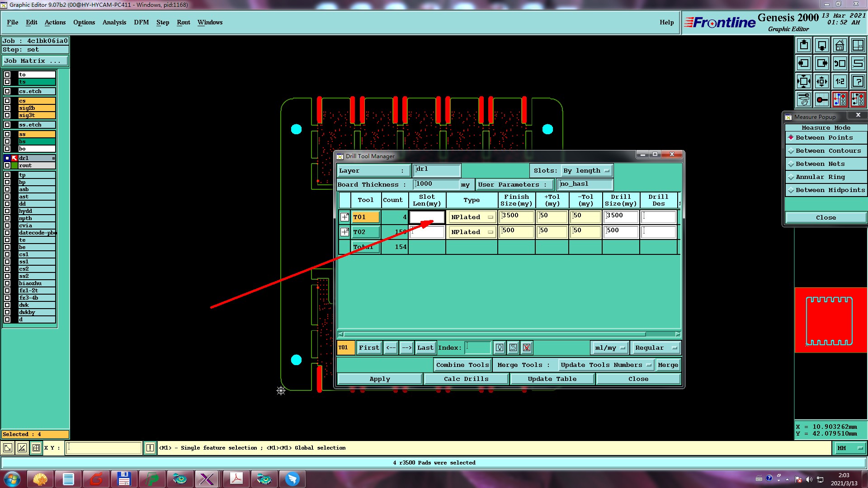Open the Analysis menu
Image resolution: width=868 pixels, height=488 pixels.
coord(114,22)
